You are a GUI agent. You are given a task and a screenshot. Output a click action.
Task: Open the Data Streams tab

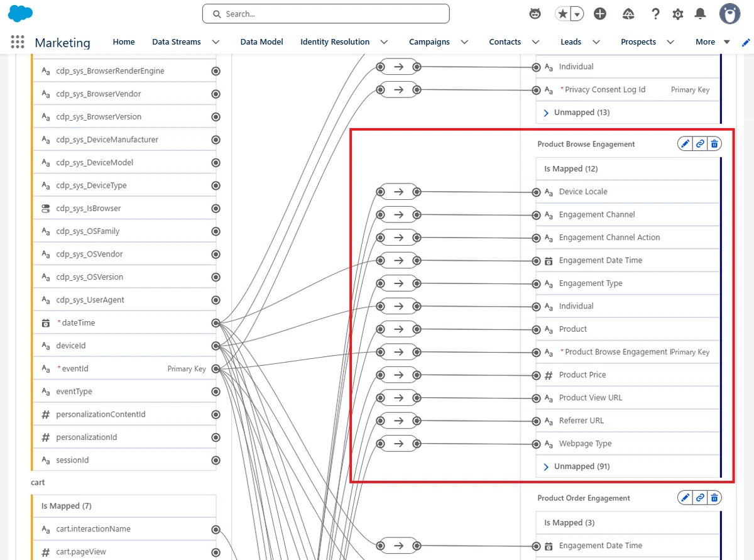coord(177,42)
